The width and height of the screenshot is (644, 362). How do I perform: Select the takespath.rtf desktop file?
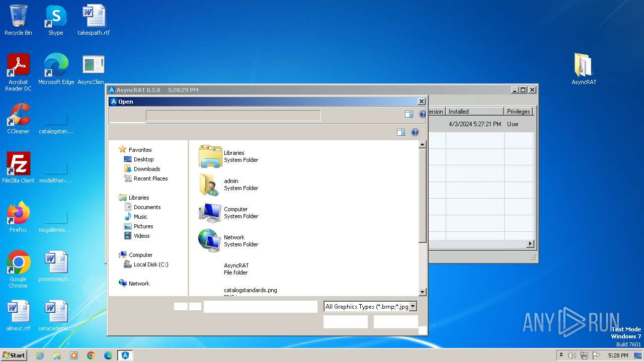point(94,20)
